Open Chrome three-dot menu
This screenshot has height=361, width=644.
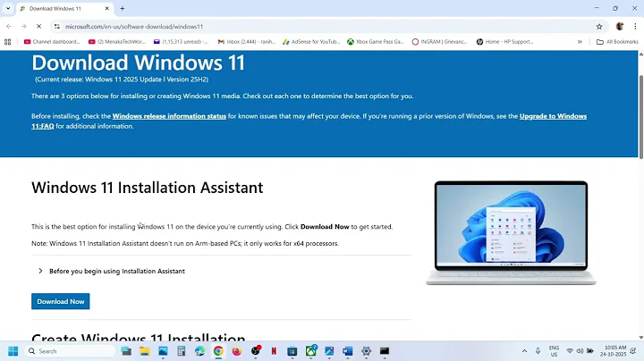[635, 26]
